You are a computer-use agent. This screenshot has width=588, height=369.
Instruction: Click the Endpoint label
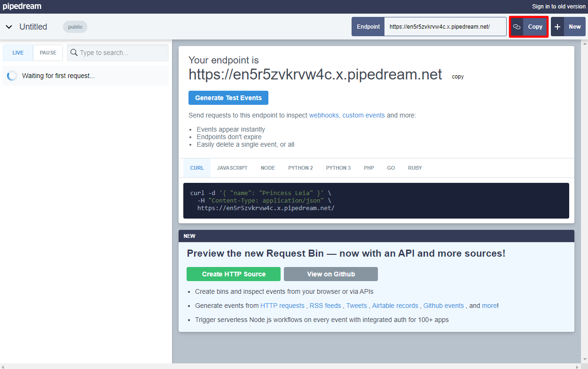pyautogui.click(x=368, y=27)
